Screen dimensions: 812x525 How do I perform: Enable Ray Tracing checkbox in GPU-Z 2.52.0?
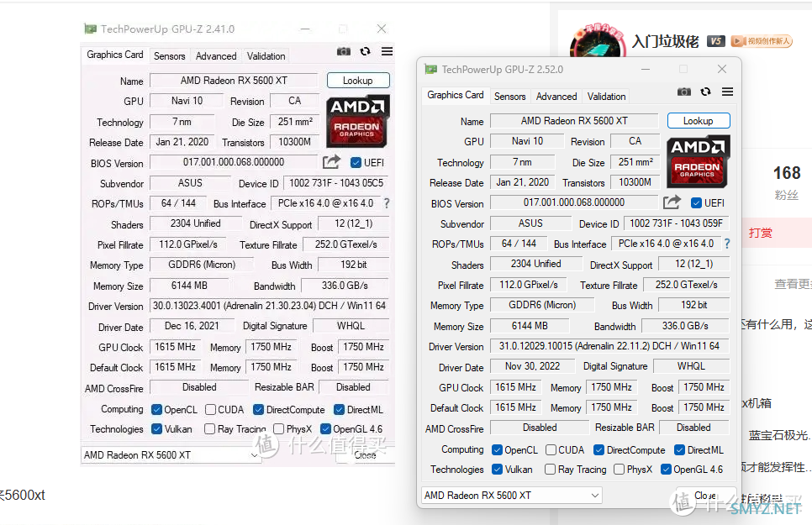coord(550,469)
